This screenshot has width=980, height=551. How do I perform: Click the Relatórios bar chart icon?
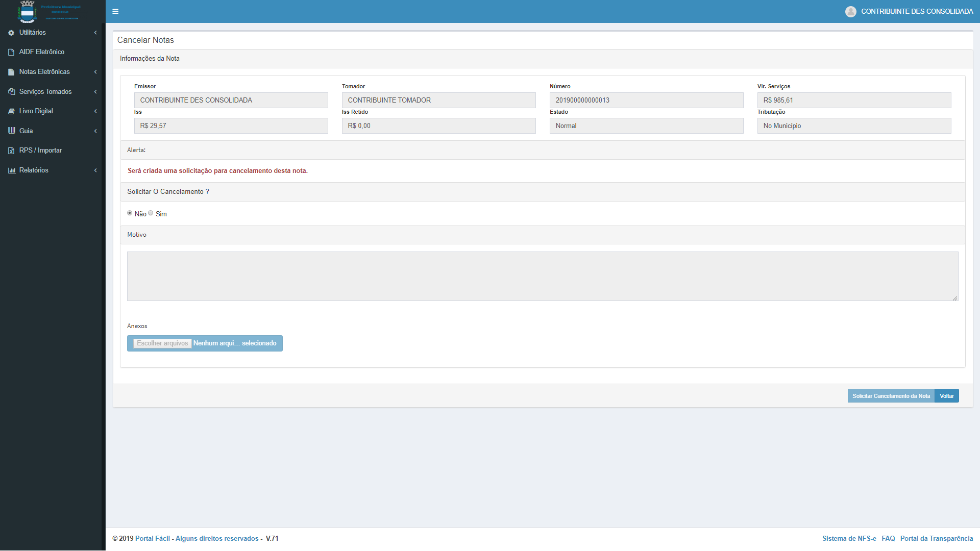(x=11, y=170)
